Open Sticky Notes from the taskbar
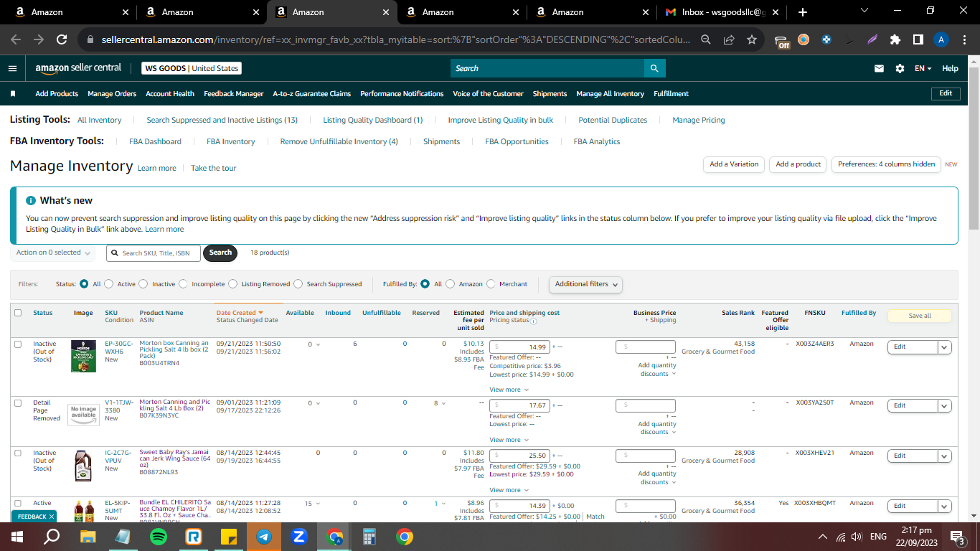 (229, 536)
